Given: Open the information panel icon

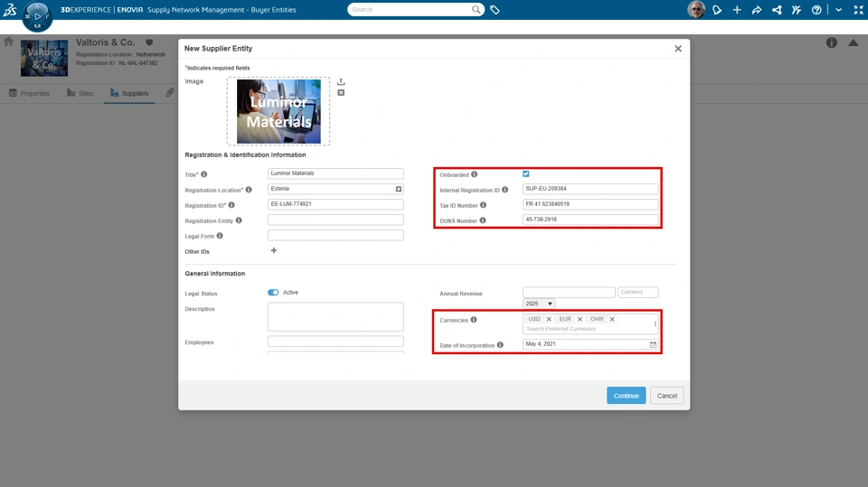Looking at the screenshot, I should click(x=832, y=42).
